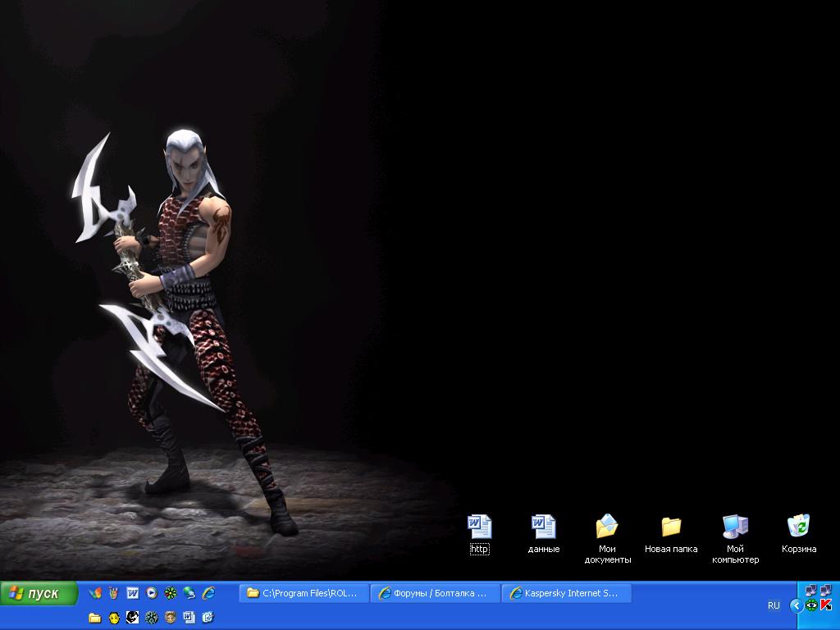This screenshot has width=840, height=630.
Task: Switch to Форумы / Болталка browser window
Action: 435,593
